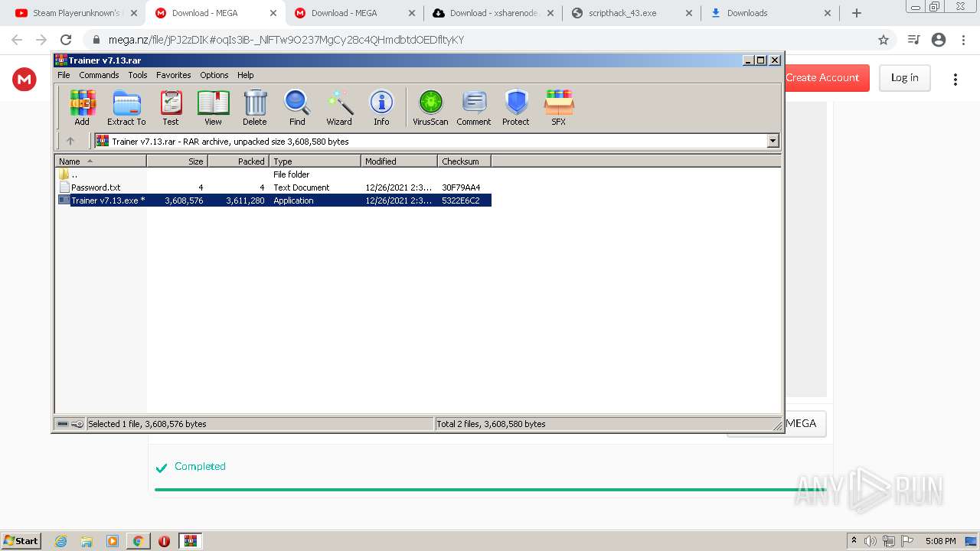This screenshot has height=551, width=980.
Task: Sort by the Checksum column header
Action: pyautogui.click(x=464, y=161)
